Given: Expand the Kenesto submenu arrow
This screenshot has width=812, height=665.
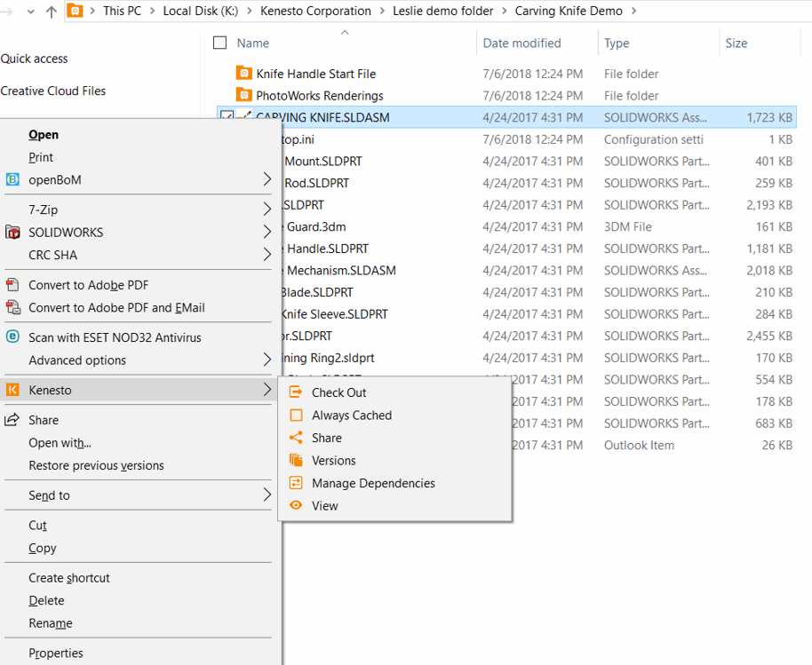Looking at the screenshot, I should [x=267, y=390].
